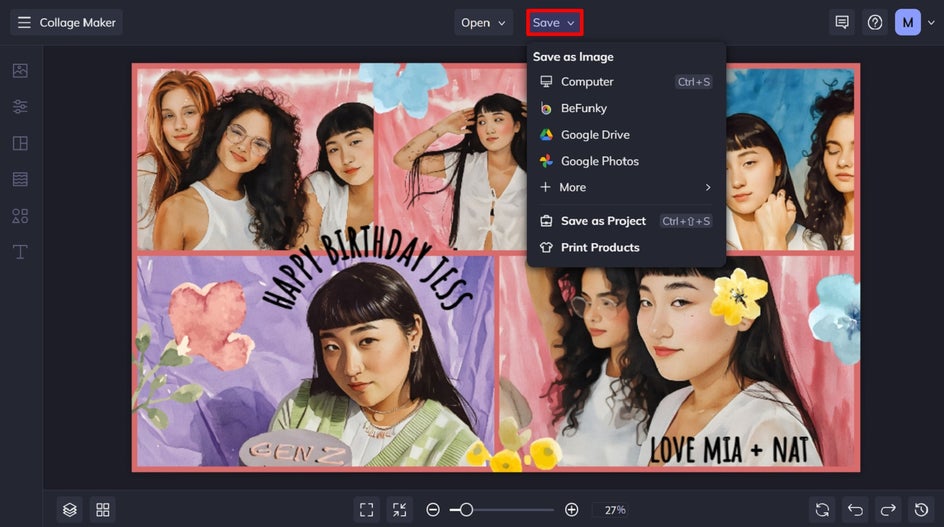This screenshot has height=527, width=944.
Task: Click the M user avatar
Action: coord(907,22)
